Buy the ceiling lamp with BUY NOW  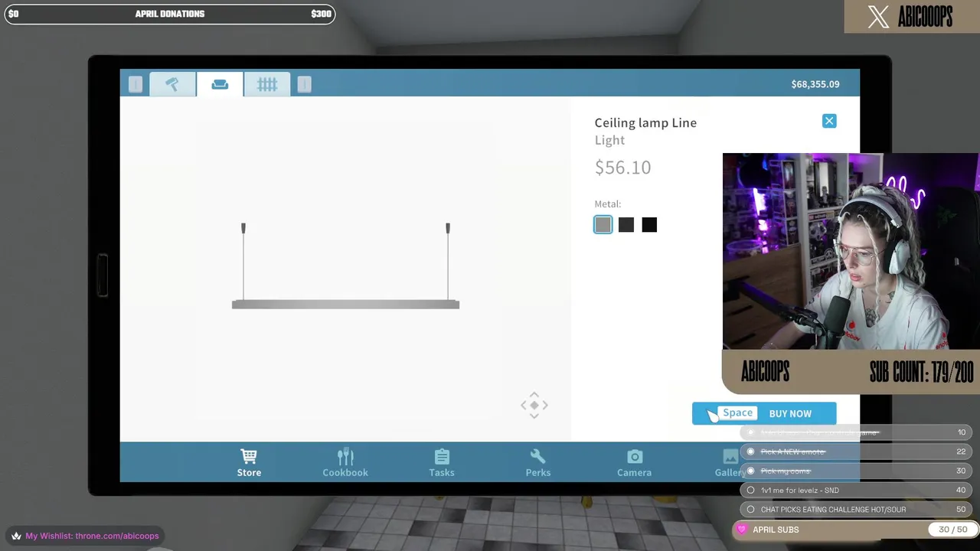[x=764, y=413]
